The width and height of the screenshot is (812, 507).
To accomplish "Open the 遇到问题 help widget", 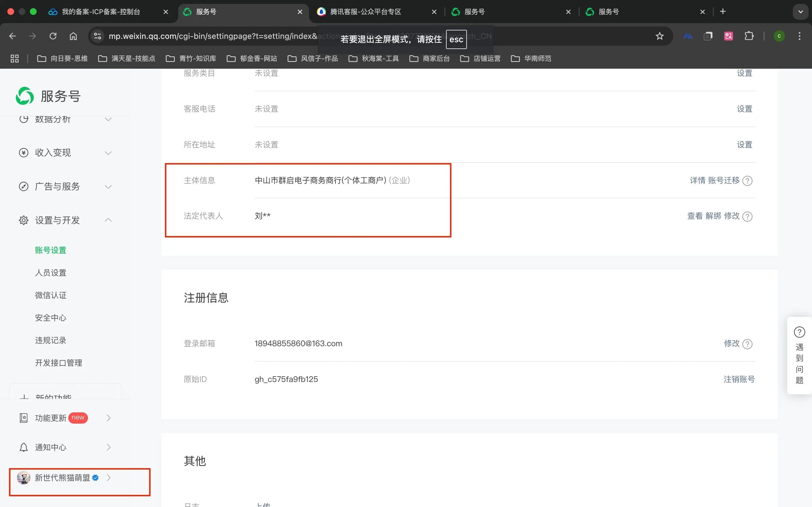I will pos(799,355).
